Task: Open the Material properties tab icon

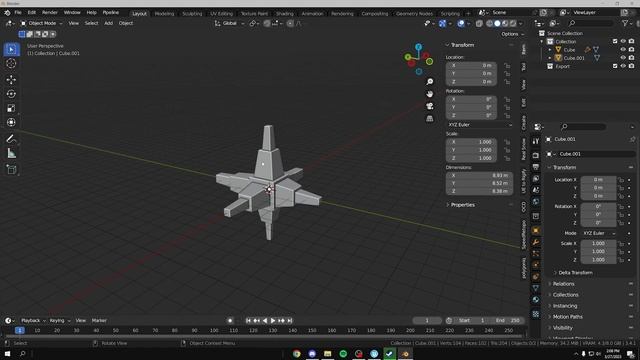Action: pos(536,300)
